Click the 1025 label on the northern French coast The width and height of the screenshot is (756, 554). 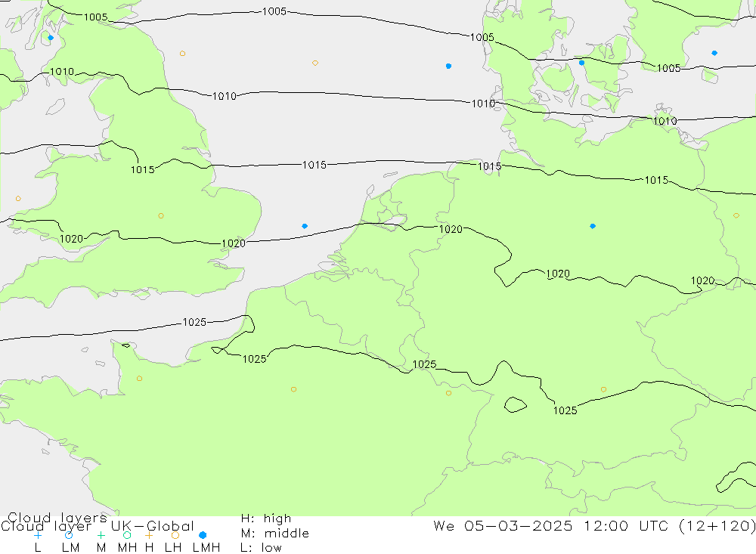coord(255,359)
